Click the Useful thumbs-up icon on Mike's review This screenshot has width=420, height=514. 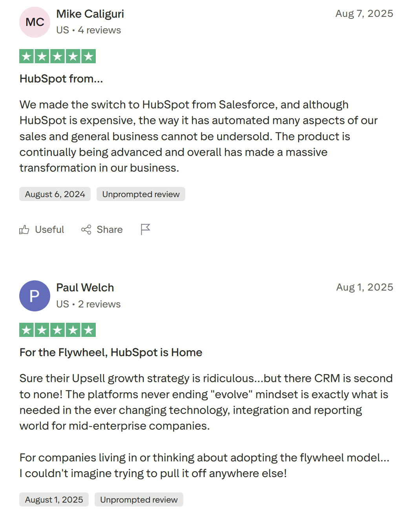pyautogui.click(x=24, y=229)
